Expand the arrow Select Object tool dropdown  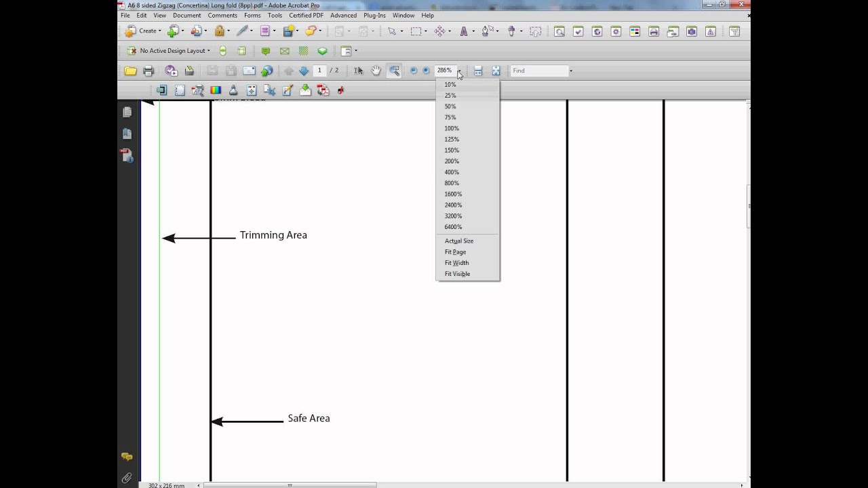401,31
